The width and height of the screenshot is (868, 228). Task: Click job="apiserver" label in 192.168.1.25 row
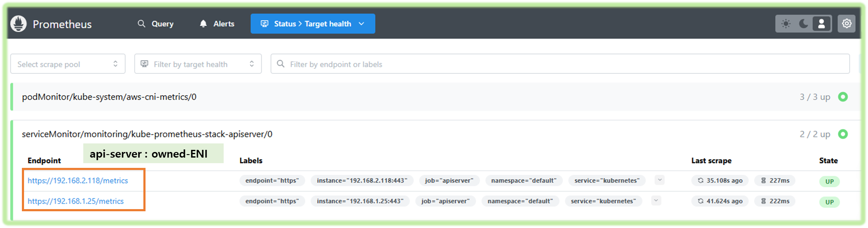pos(446,201)
